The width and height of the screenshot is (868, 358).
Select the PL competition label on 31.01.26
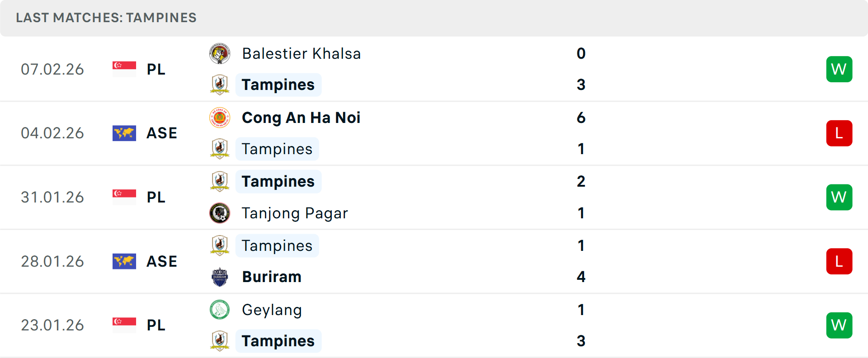click(x=156, y=197)
